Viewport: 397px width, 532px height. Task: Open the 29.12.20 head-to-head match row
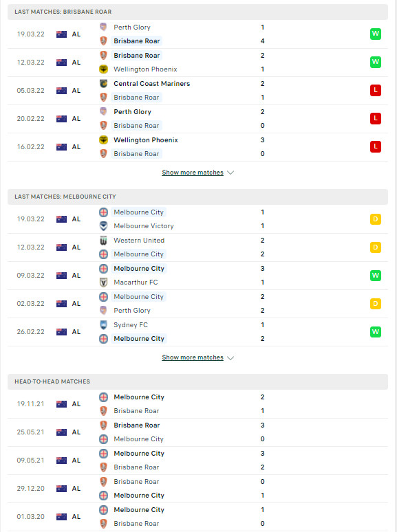coord(197,489)
